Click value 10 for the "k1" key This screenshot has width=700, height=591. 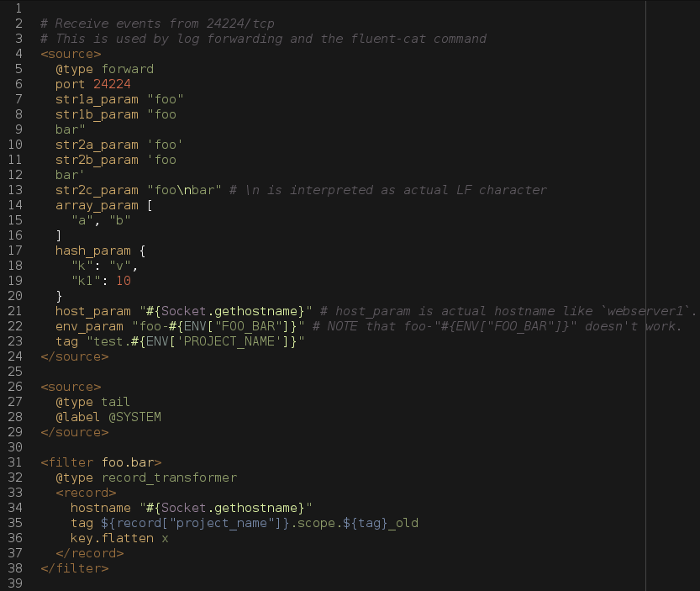click(124, 281)
